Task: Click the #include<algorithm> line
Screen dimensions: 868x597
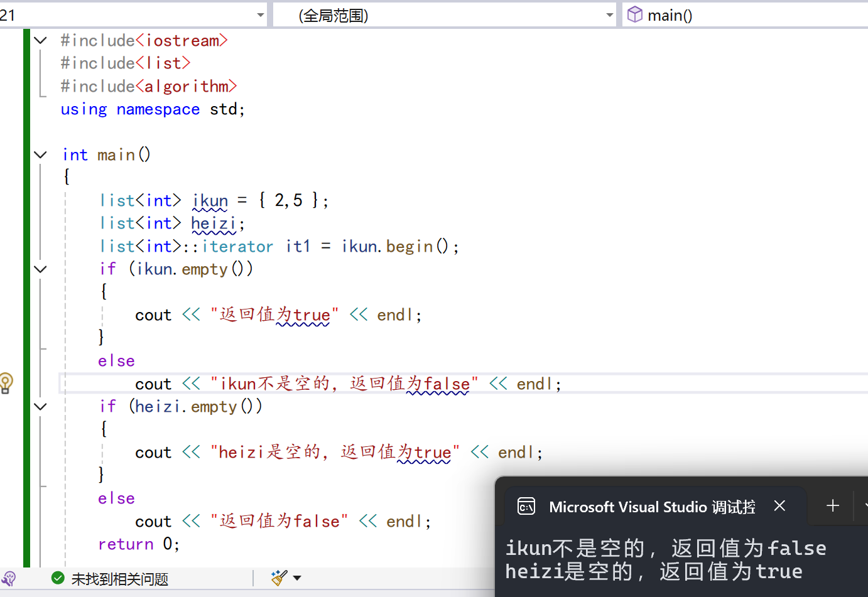Action: pos(149,86)
